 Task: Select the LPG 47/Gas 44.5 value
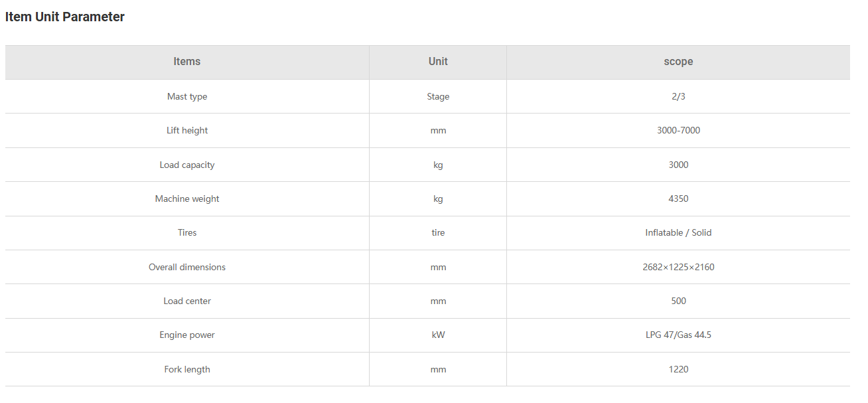pos(678,335)
